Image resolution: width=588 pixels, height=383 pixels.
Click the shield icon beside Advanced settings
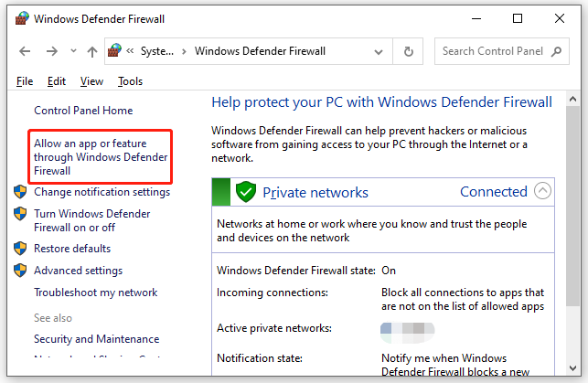pos(20,271)
